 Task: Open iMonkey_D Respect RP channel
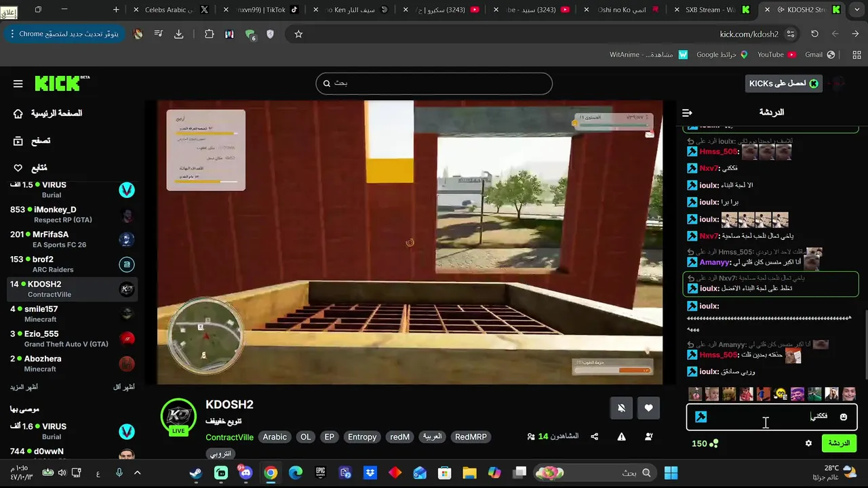(71, 214)
